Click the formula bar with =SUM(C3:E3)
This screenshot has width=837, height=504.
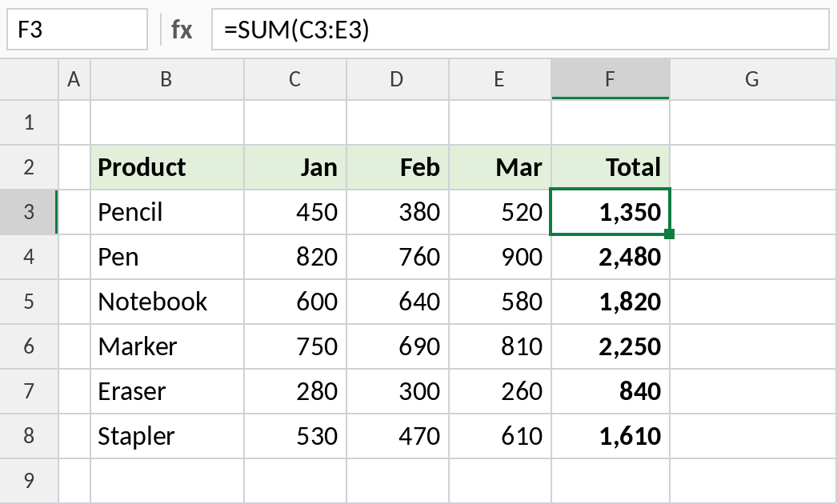click(520, 30)
